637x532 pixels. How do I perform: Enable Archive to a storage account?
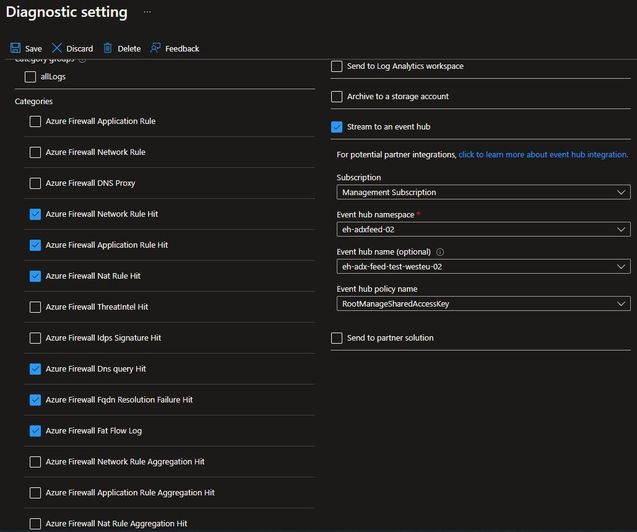pyautogui.click(x=337, y=97)
